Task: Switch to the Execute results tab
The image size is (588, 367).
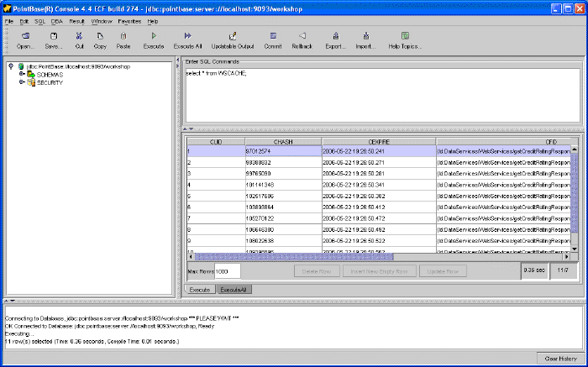Action: 200,290
